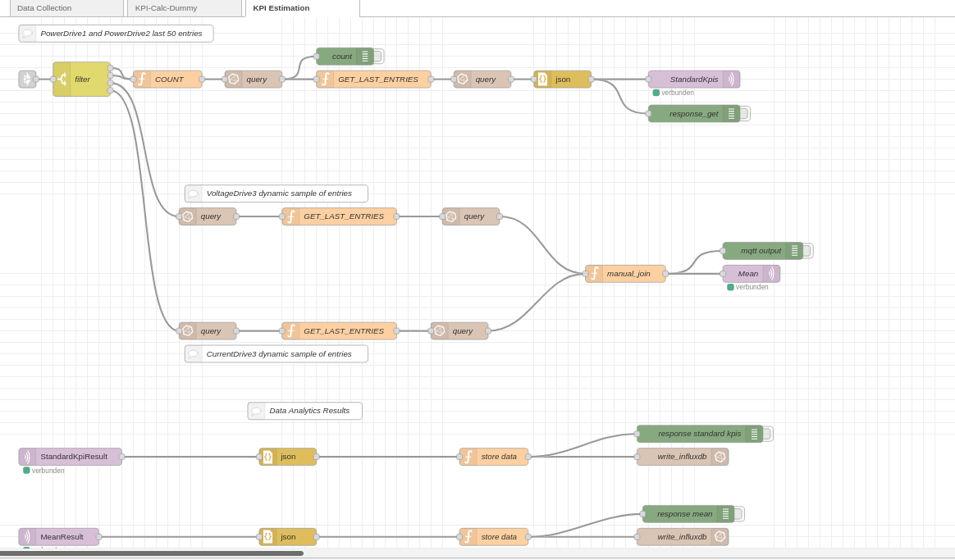The width and height of the screenshot is (955, 560).
Task: Select the PowerDrive1 and PowerDrive2 comment node
Action: point(115,34)
